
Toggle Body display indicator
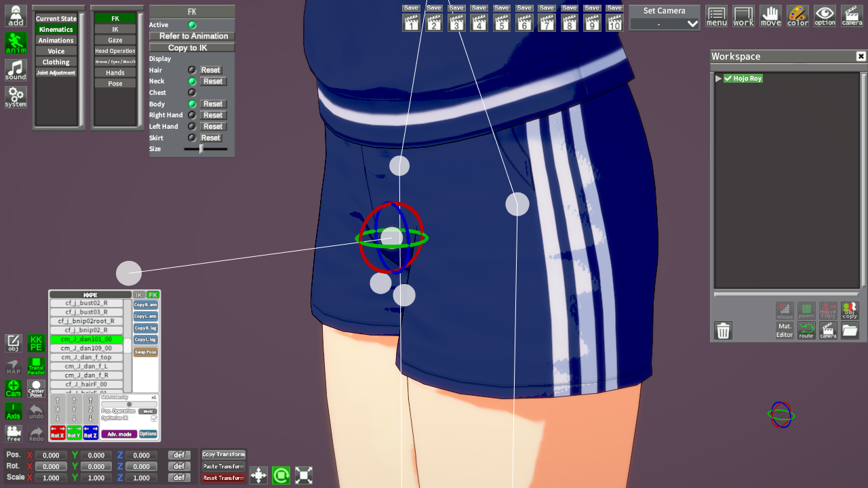point(192,104)
